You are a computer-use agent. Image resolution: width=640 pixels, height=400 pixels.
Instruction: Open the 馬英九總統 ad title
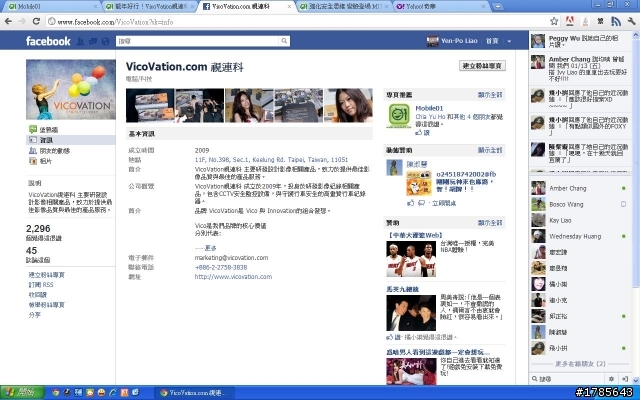(402, 289)
